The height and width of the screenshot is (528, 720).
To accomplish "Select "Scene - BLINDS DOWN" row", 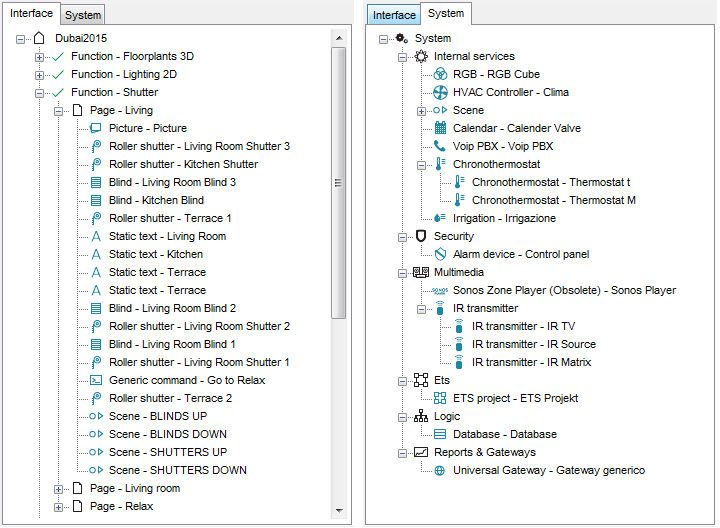I will tap(168, 434).
